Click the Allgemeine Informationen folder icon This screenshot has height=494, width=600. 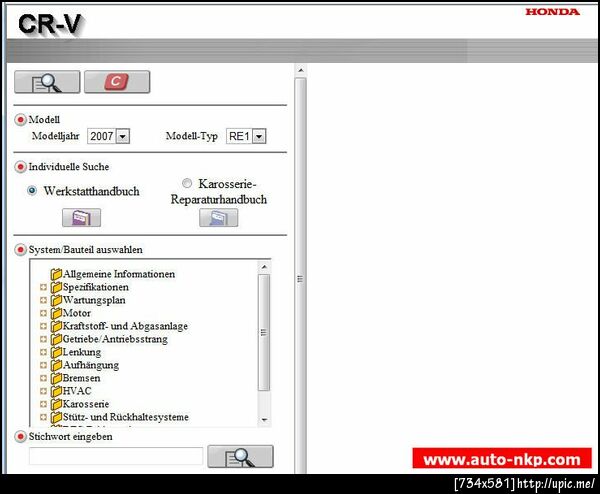[56, 274]
